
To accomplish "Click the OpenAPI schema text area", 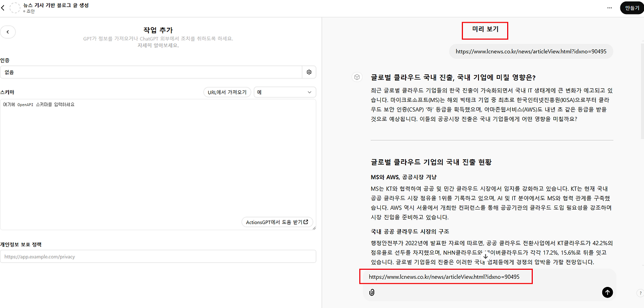I will 158,161.
